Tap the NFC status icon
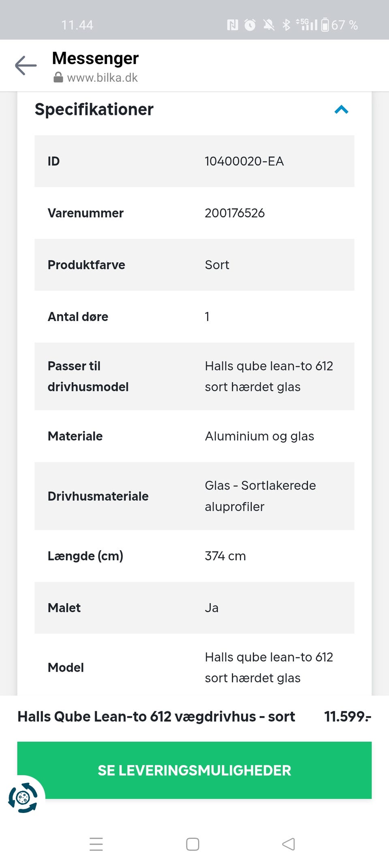Image resolution: width=389 pixels, height=868 pixels. coord(233,25)
